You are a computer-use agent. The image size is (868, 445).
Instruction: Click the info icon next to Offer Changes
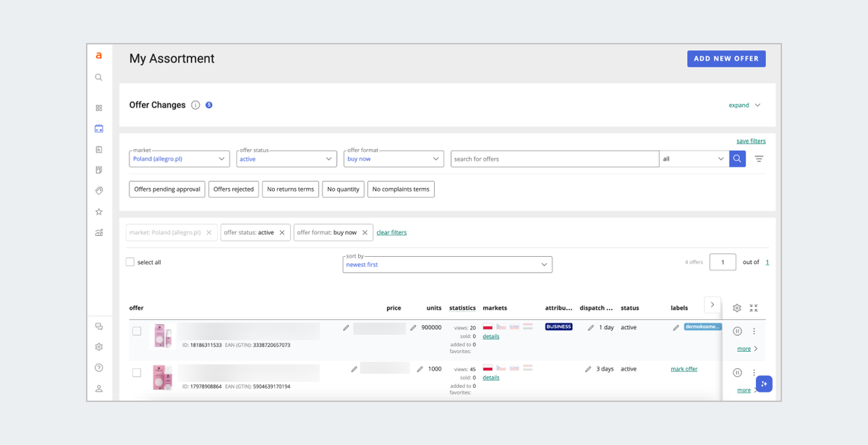pos(195,105)
